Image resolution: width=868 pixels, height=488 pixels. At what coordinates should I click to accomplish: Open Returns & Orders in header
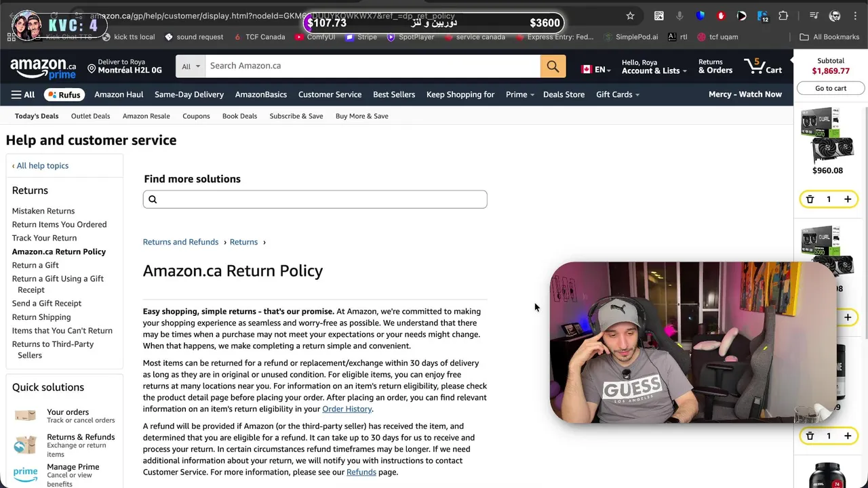click(x=715, y=66)
